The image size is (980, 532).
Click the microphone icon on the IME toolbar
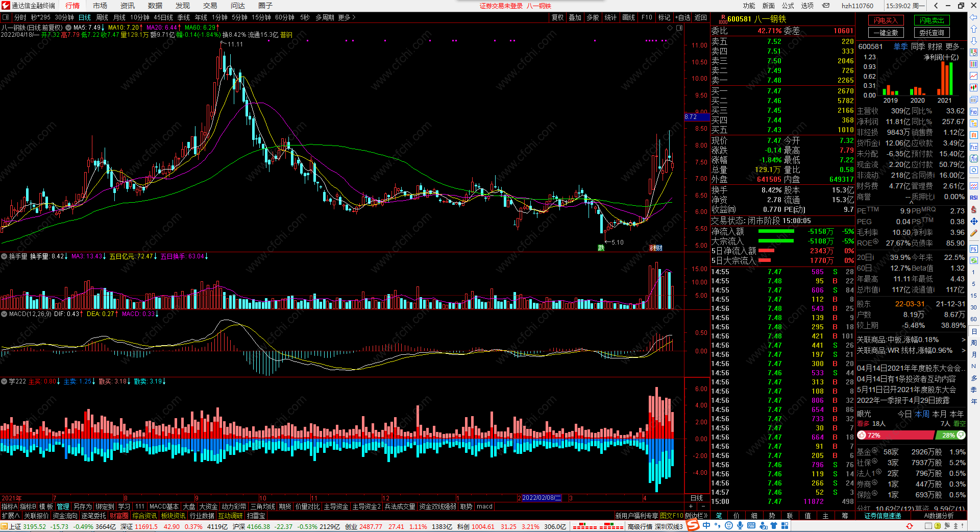coord(740,526)
